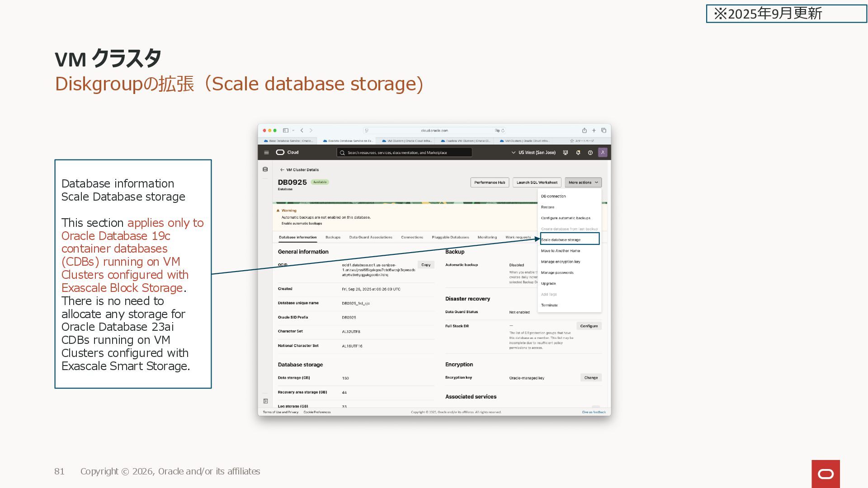The image size is (868, 488).
Task: Open the user profile avatar
Action: pos(603,153)
